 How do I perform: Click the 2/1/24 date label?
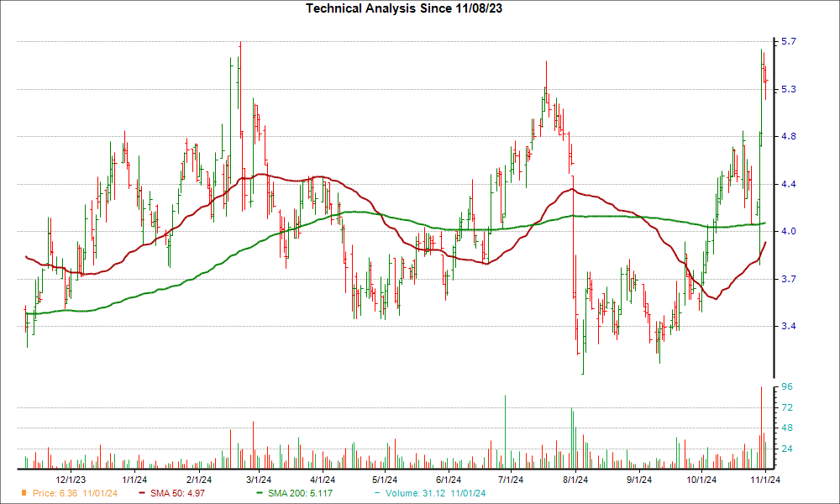click(x=199, y=480)
